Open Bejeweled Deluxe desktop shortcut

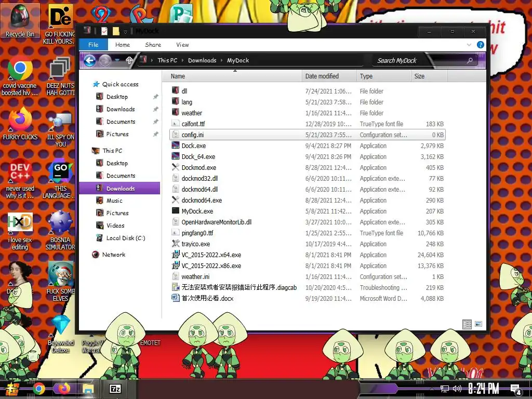(x=60, y=334)
